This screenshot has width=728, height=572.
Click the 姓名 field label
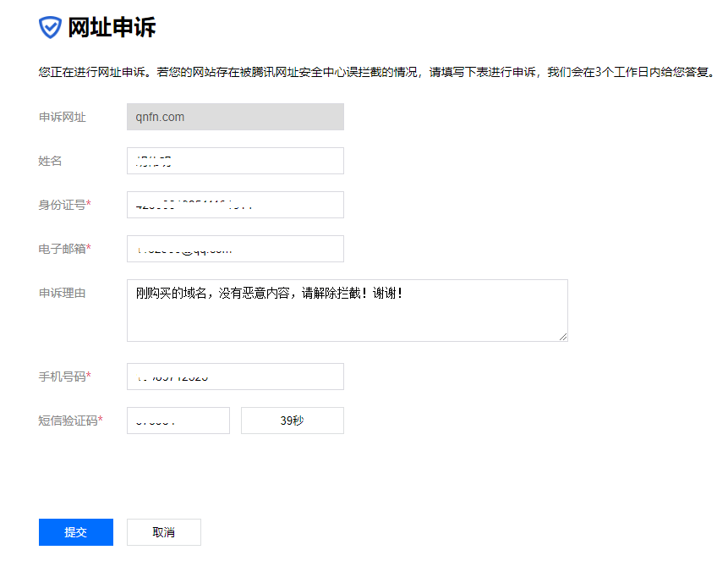(x=51, y=161)
